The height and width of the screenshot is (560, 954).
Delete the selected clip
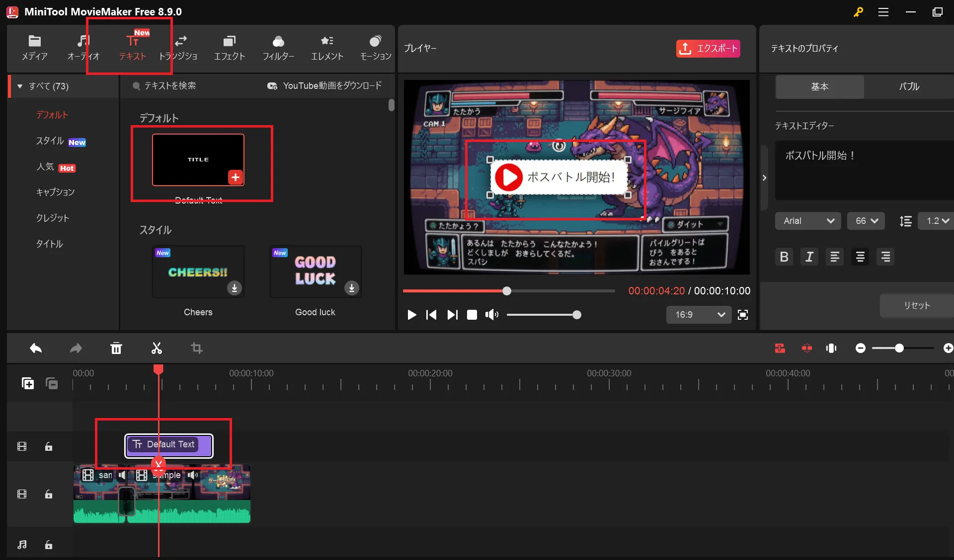(116, 349)
